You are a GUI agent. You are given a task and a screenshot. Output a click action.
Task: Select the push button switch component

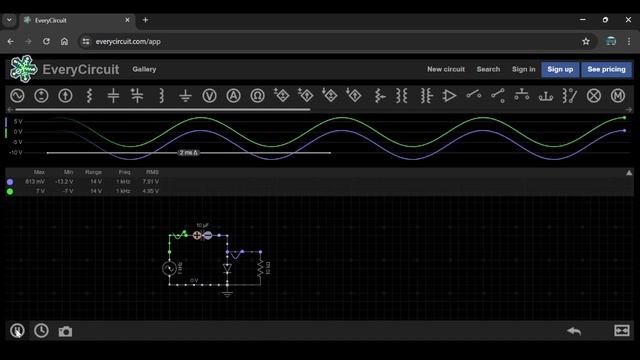(x=522, y=95)
